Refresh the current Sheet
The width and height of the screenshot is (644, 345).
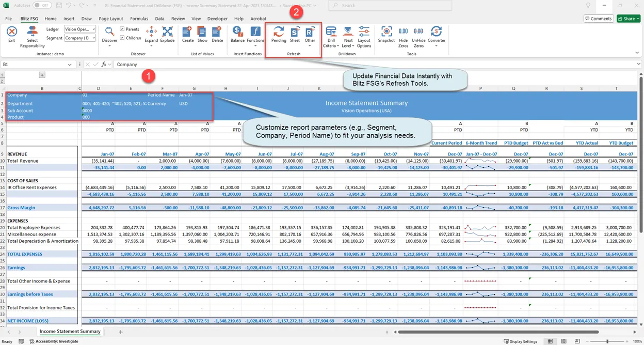[294, 33]
